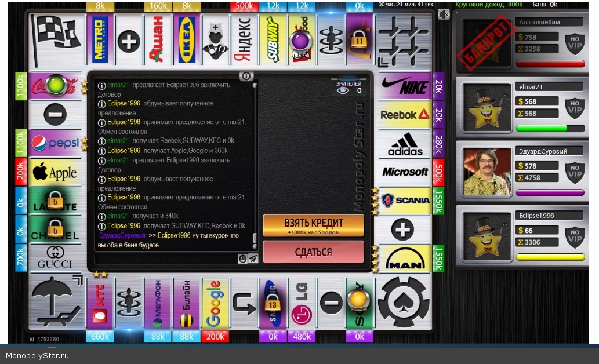This screenshot has width=599, height=364.
Task: Select the GUCCI property cell
Action: pos(55,257)
